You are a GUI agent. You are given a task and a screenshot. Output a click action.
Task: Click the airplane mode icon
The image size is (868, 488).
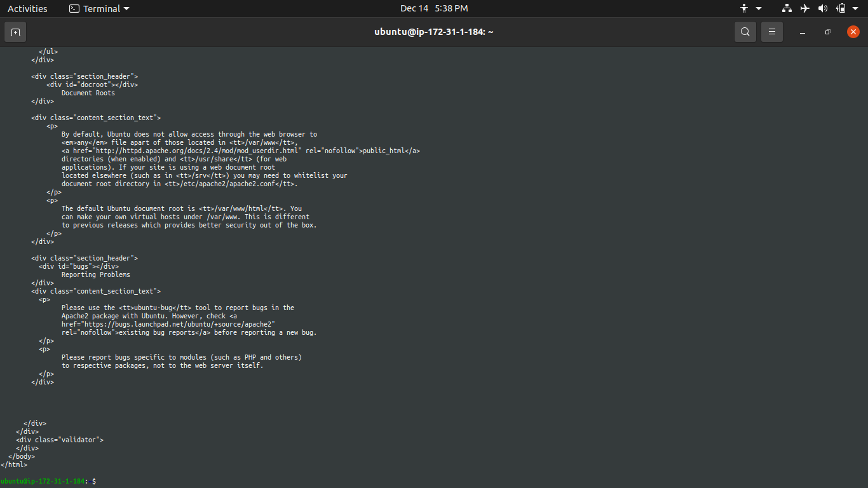pyautogui.click(x=804, y=8)
